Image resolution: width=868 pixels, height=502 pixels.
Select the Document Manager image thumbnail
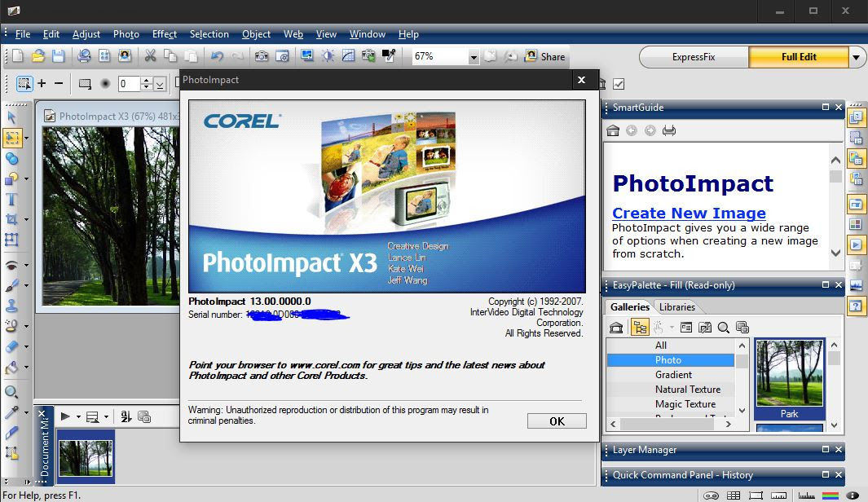(x=86, y=457)
